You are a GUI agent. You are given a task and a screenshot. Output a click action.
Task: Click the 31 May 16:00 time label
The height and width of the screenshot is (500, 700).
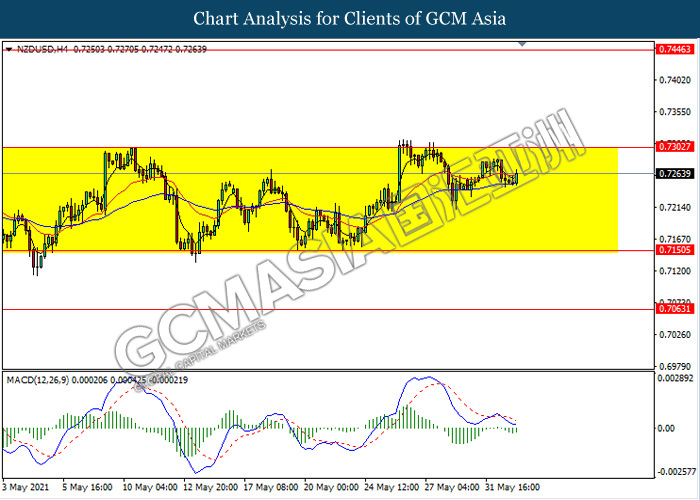pos(512,487)
